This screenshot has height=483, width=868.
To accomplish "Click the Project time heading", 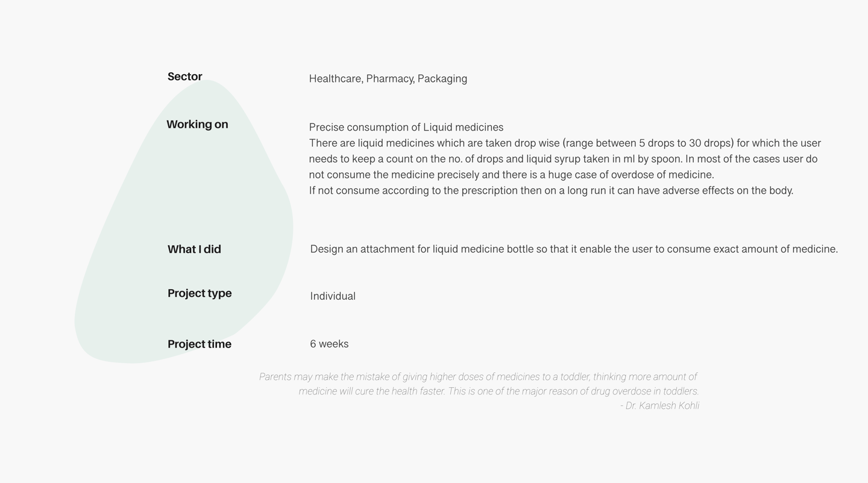I will click(x=200, y=344).
